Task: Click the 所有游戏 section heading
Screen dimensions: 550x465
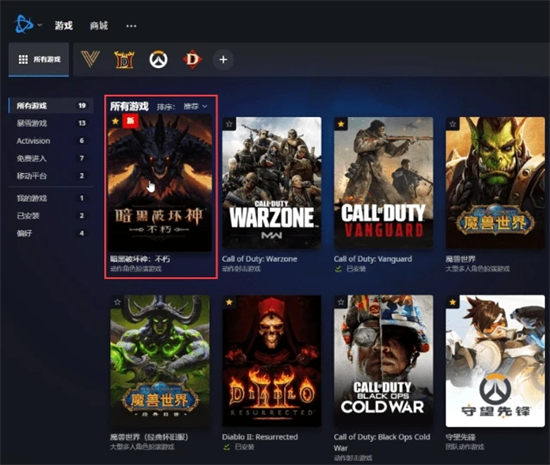Action: [129, 106]
